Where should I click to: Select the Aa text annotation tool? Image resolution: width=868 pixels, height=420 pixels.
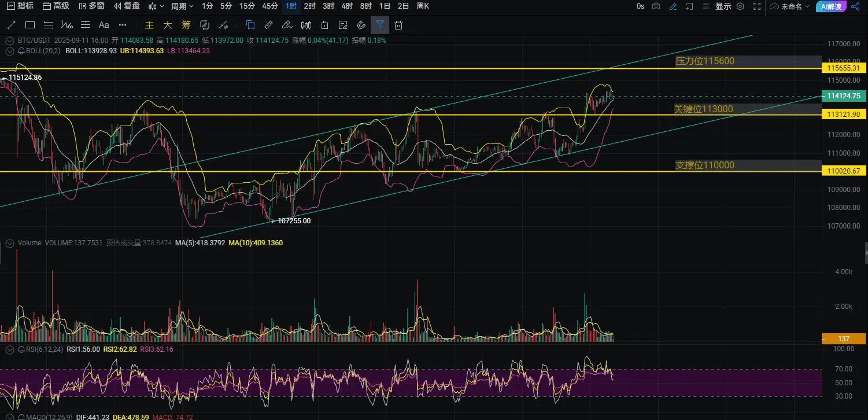tap(104, 25)
